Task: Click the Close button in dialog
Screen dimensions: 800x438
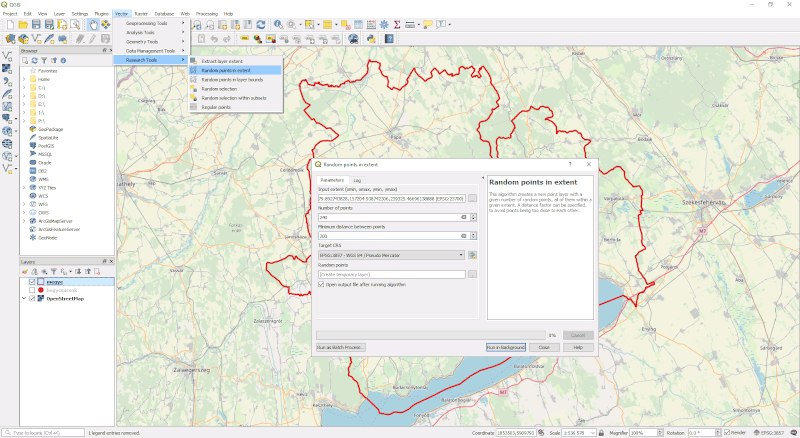Action: [544, 347]
